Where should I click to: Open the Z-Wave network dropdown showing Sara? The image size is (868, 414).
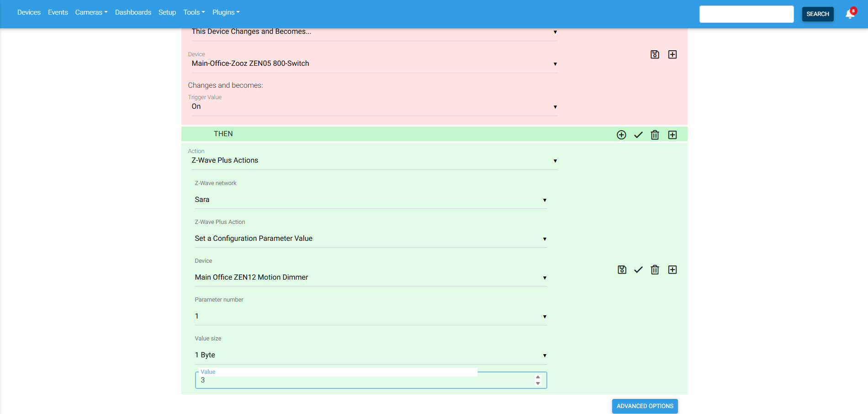[371, 200]
